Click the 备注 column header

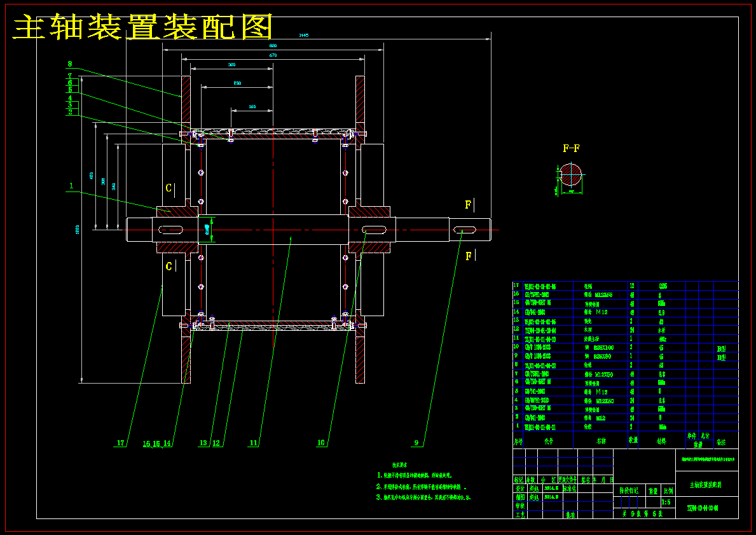coord(721,441)
